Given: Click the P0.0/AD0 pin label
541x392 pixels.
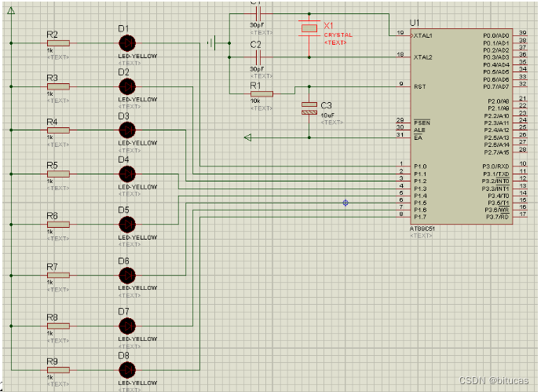Looking at the screenshot, I should click(x=495, y=35).
